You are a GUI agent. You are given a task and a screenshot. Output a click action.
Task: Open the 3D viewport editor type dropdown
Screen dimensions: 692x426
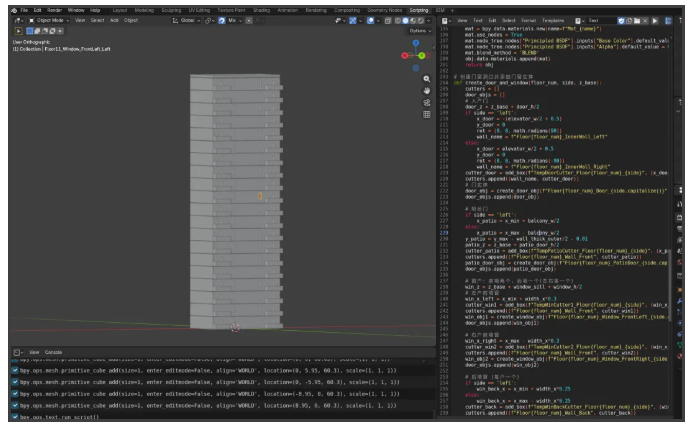[x=19, y=21]
